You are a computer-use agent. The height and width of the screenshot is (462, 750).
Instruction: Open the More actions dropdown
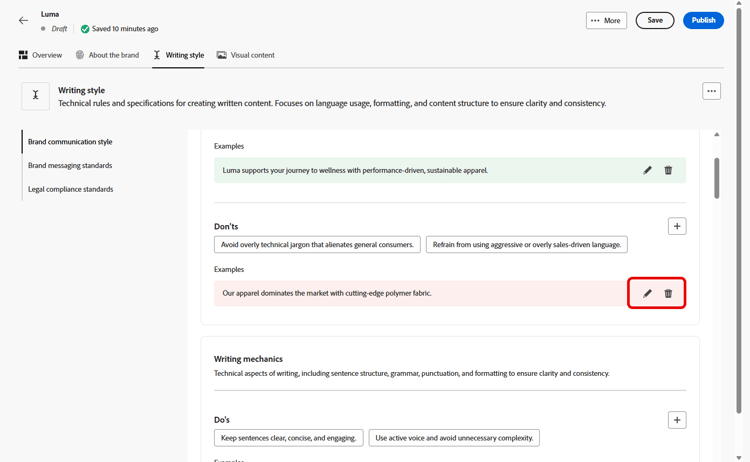[x=606, y=20]
